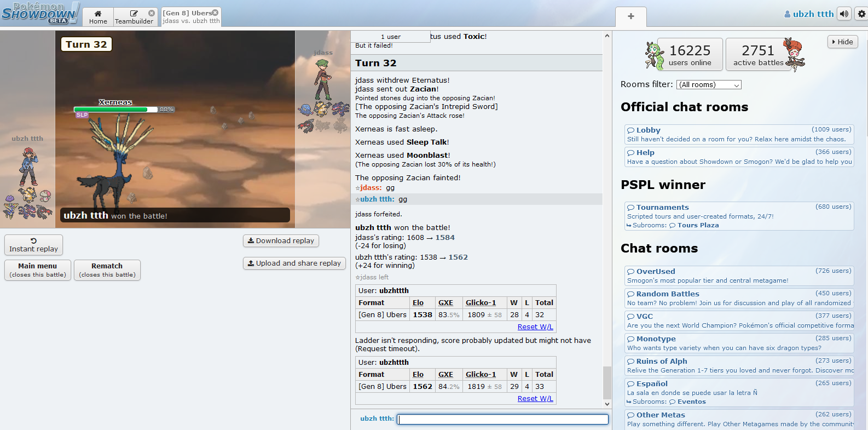Open the Rooms filter dropdown
The width and height of the screenshot is (868, 430).
(x=709, y=85)
